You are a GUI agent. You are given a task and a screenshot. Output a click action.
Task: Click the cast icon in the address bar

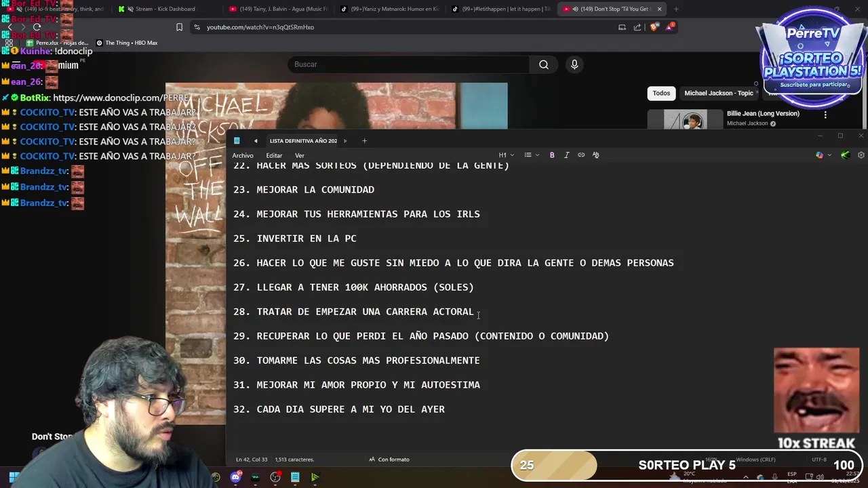[x=622, y=27]
